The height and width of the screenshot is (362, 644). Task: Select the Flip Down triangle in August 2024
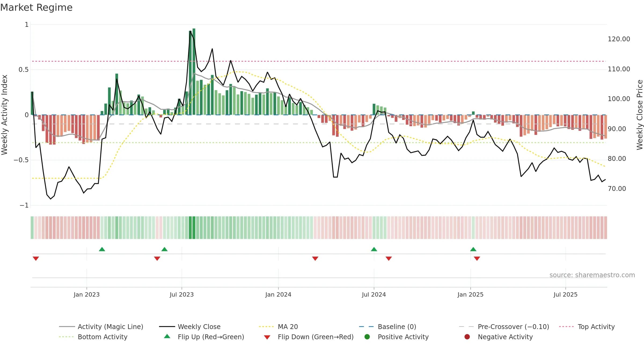tap(389, 258)
